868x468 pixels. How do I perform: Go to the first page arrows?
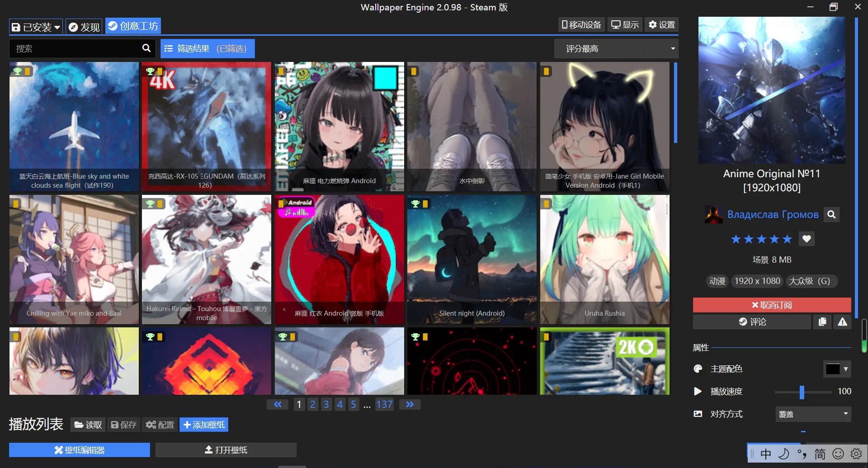click(x=278, y=404)
